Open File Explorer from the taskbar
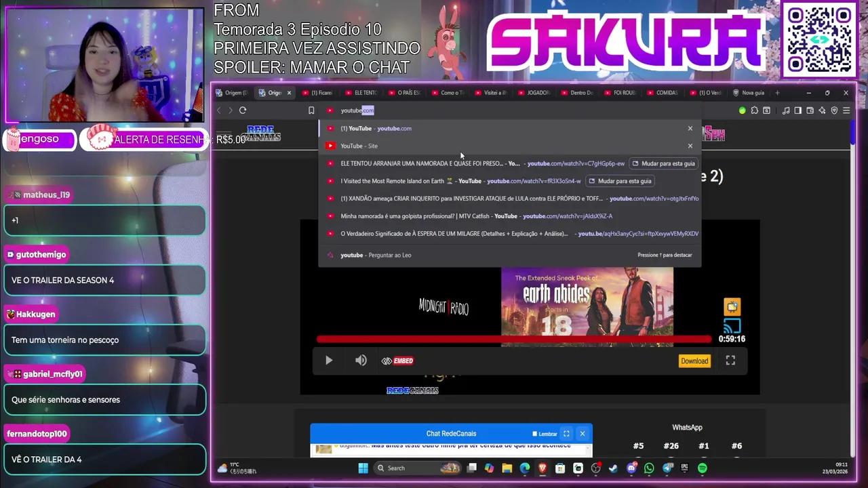The image size is (868, 488). tap(507, 468)
